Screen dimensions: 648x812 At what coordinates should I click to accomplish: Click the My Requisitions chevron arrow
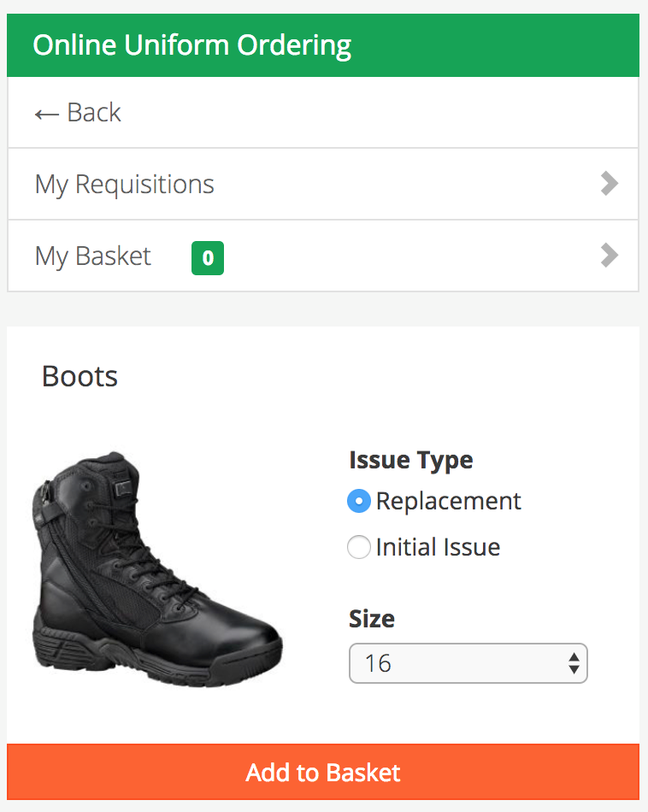coord(610,183)
